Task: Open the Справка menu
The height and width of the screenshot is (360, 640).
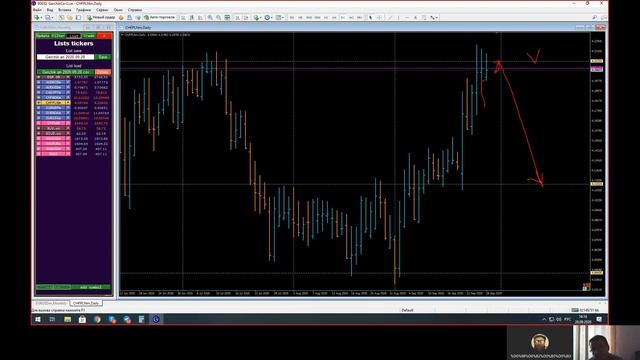Action: click(135, 9)
